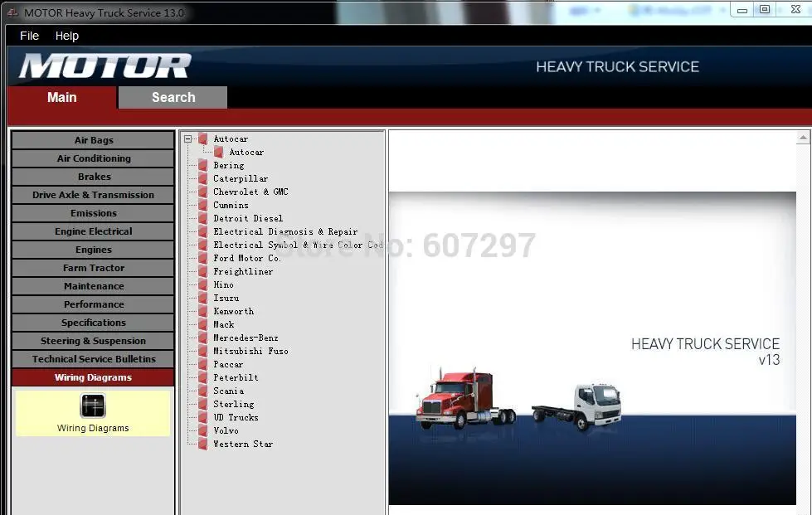The image size is (812, 515).
Task: Open the Help menu
Action: 67,36
